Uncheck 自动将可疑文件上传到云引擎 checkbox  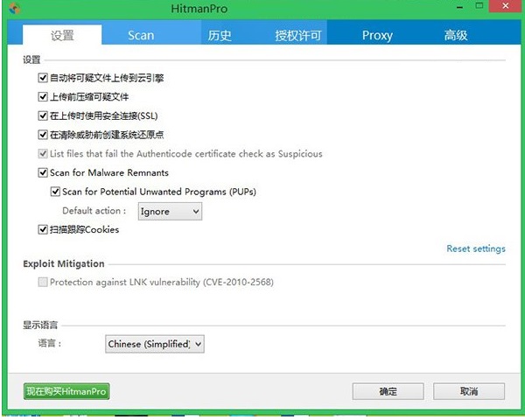pyautogui.click(x=44, y=78)
